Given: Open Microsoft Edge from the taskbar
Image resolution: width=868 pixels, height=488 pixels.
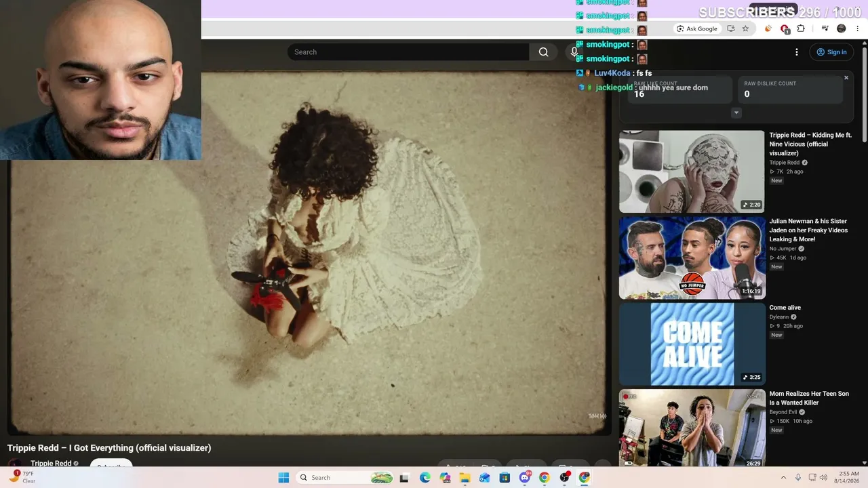Looking at the screenshot, I should point(425,478).
